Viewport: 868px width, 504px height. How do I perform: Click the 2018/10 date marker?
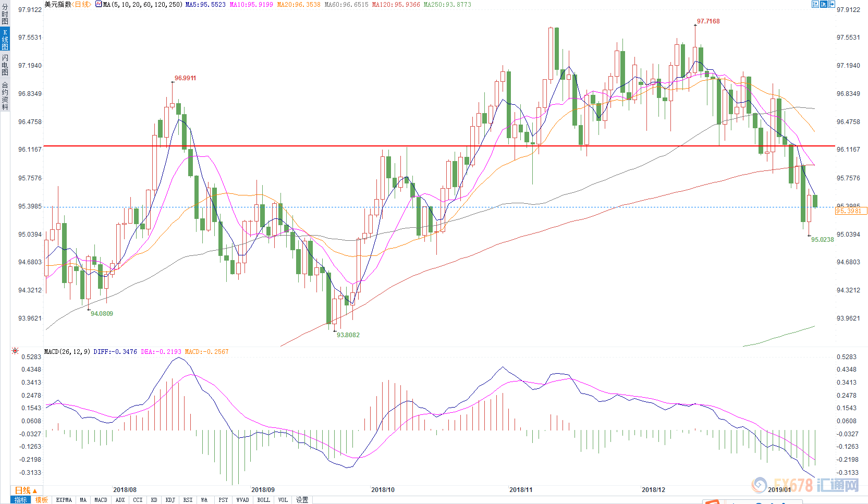pos(383,490)
